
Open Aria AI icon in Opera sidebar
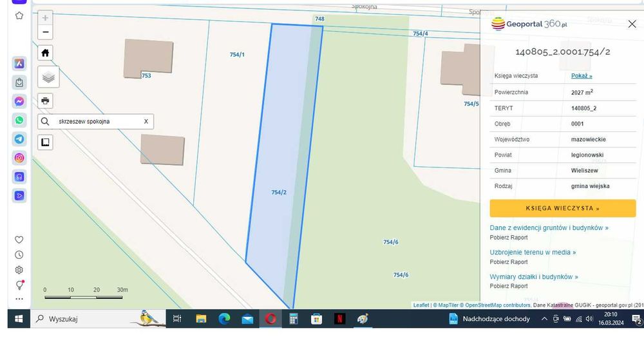point(19,64)
